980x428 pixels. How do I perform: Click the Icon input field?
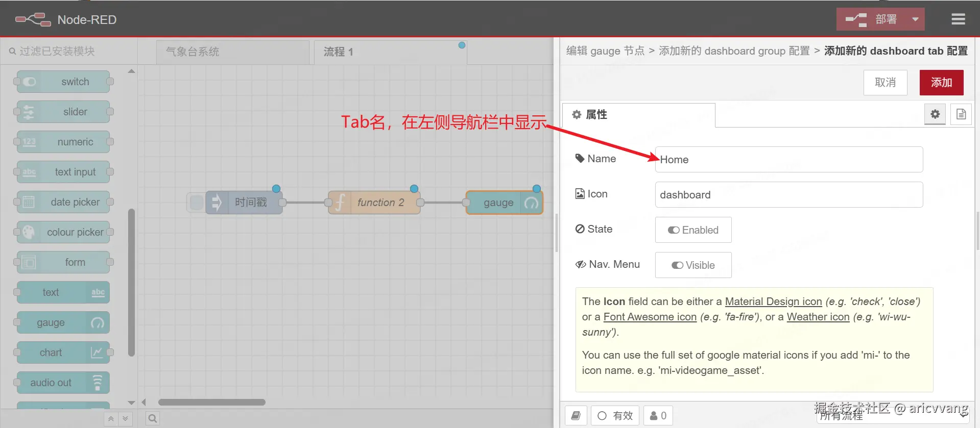tap(789, 195)
